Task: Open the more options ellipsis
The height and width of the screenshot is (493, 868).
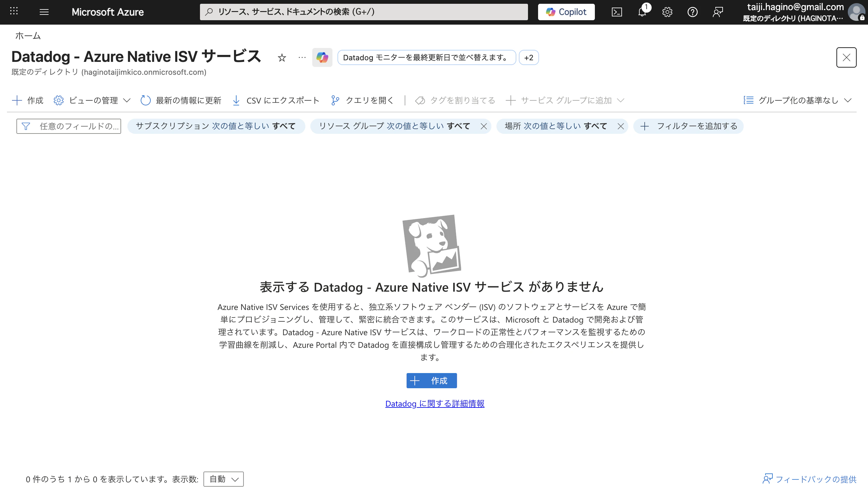Action: pyautogui.click(x=302, y=57)
